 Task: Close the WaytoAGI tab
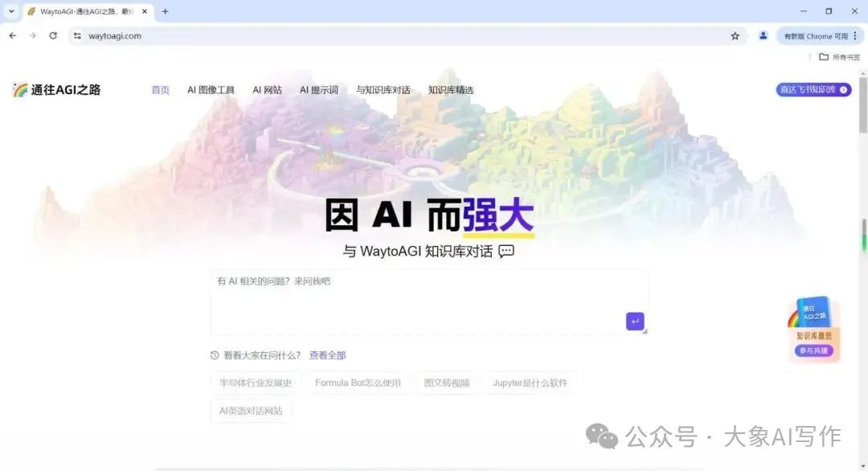(145, 11)
